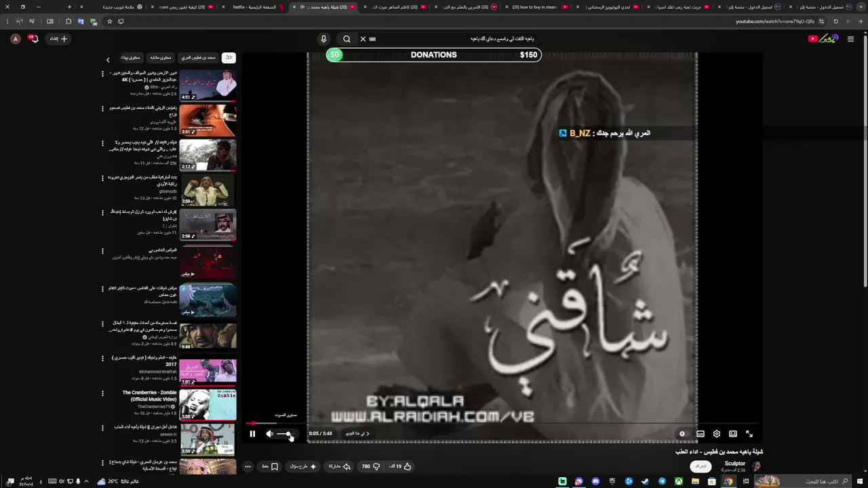Open Discord from the taskbar
Viewport: 868px width, 488px height.
pyautogui.click(x=595, y=481)
